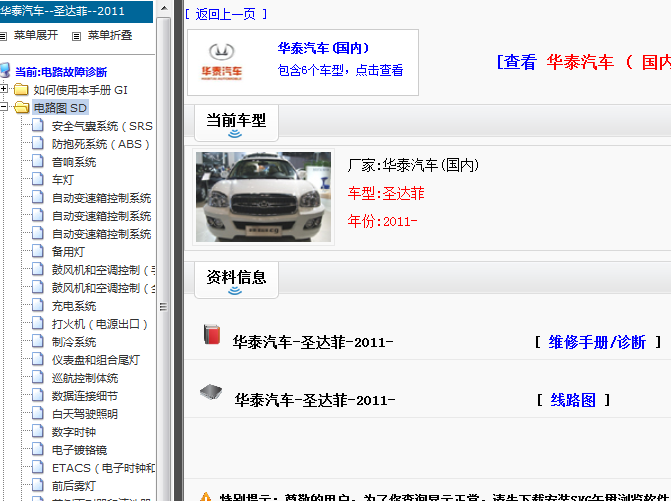Click the 车型:圣达菲 text
The width and height of the screenshot is (671, 501).
pos(386,193)
